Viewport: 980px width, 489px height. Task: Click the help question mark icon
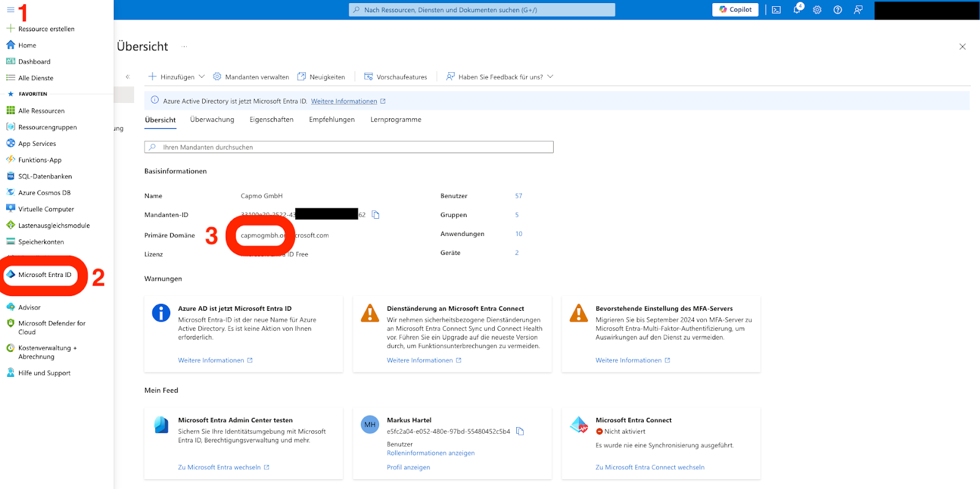click(838, 10)
